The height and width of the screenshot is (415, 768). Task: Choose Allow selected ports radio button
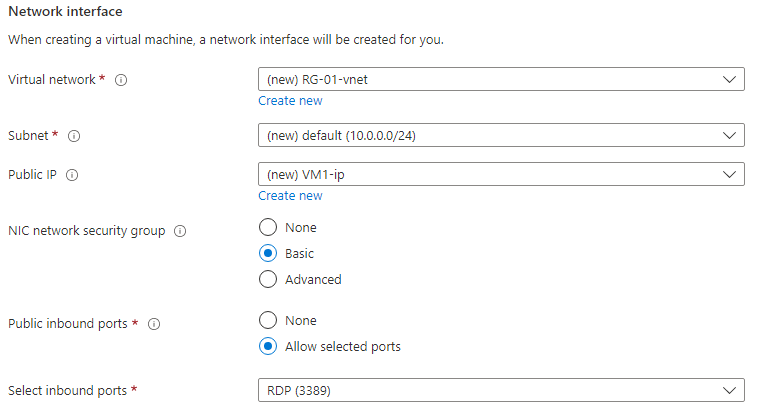coord(267,347)
